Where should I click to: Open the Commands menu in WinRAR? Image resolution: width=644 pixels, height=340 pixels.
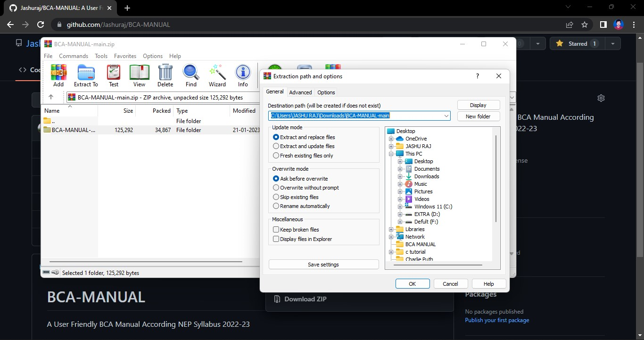[x=74, y=56]
